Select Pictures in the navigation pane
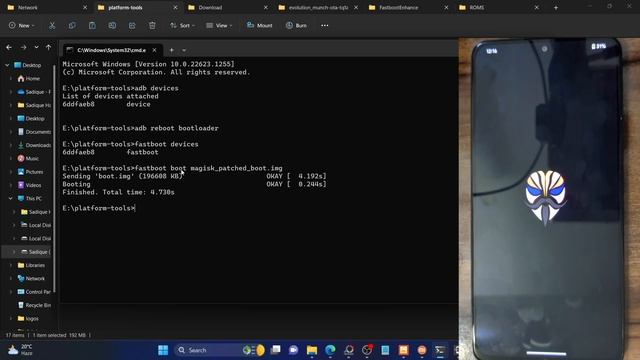The width and height of the screenshot is (640, 360). pos(30,172)
